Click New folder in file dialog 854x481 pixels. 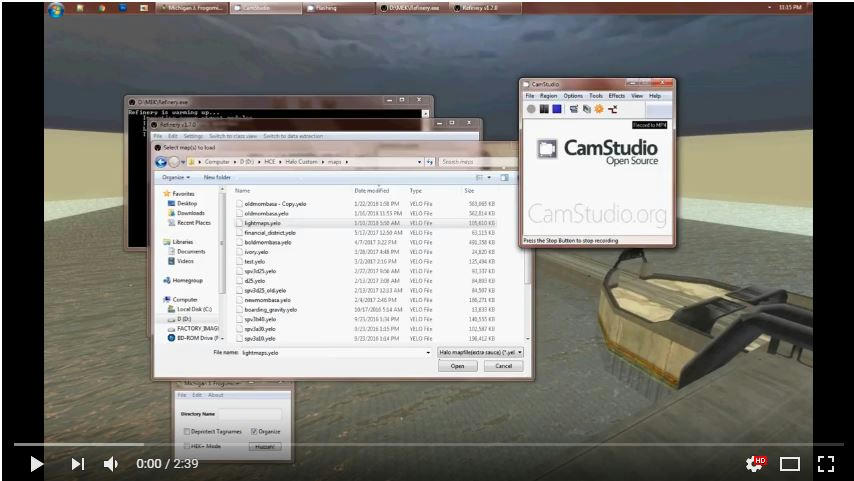pyautogui.click(x=217, y=178)
